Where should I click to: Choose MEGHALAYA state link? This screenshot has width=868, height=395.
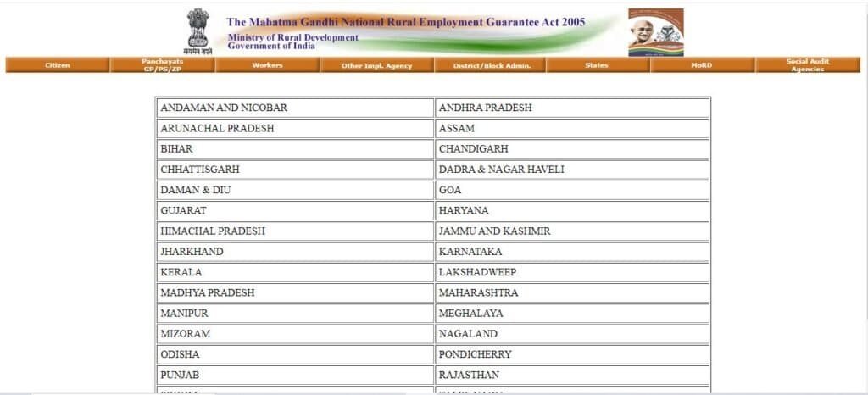[x=471, y=313]
